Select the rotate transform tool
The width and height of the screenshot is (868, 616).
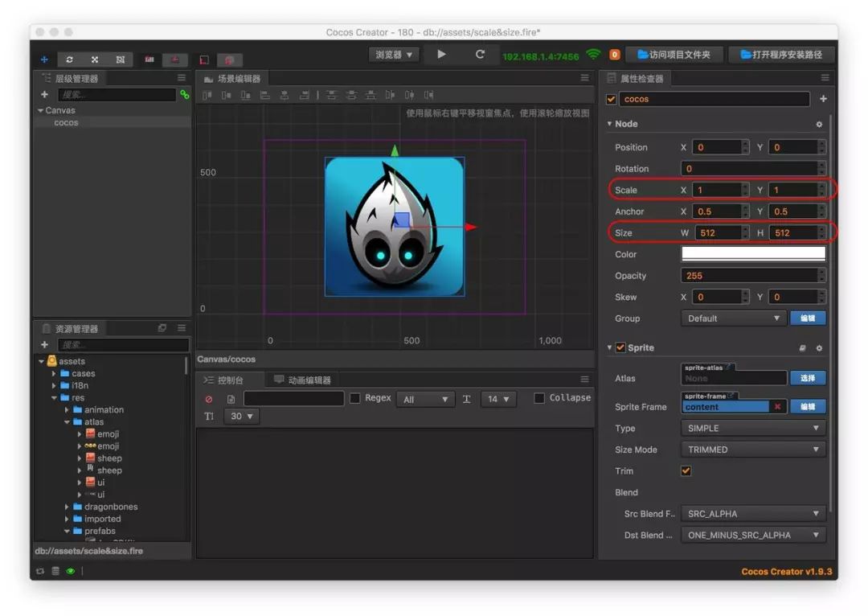[69, 60]
